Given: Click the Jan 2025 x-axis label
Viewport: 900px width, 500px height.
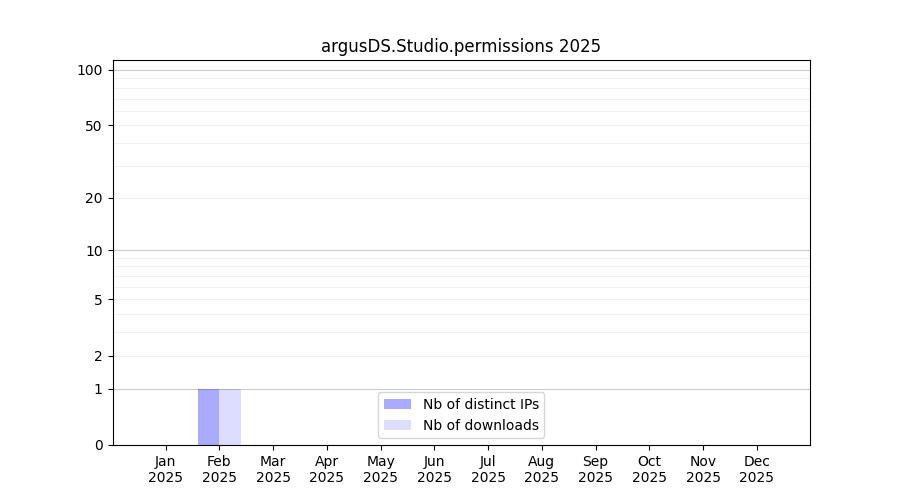Looking at the screenshot, I should coord(165,469).
